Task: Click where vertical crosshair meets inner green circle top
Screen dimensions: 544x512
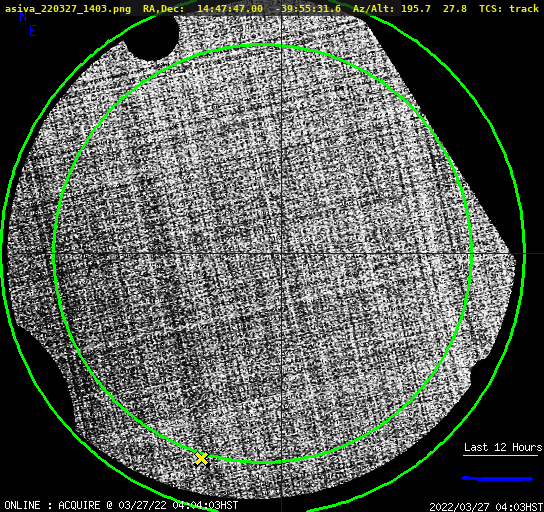Action: point(281,45)
